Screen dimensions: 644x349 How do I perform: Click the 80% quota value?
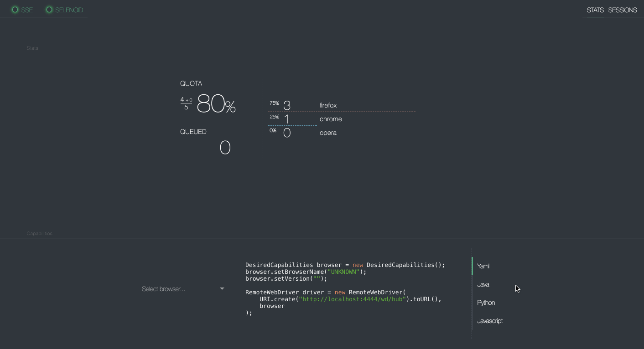click(x=216, y=104)
